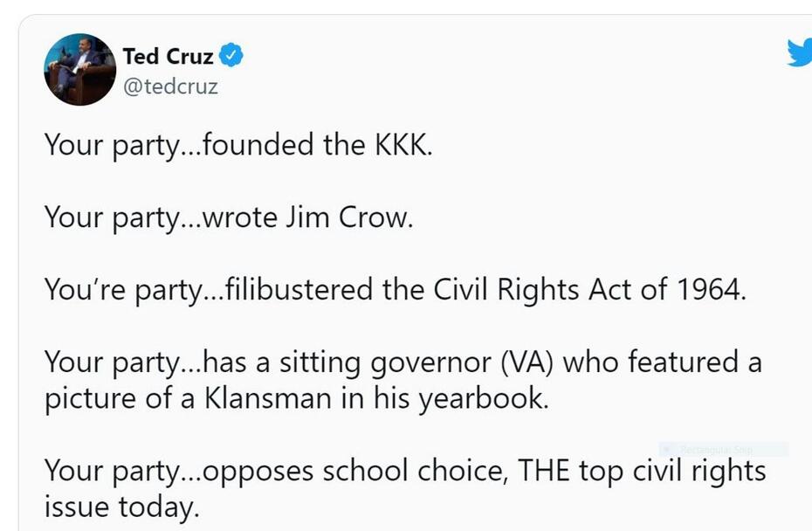Viewport: 812px width, 531px height.
Task: Click the word "KKK" in the tweet
Action: point(404,144)
